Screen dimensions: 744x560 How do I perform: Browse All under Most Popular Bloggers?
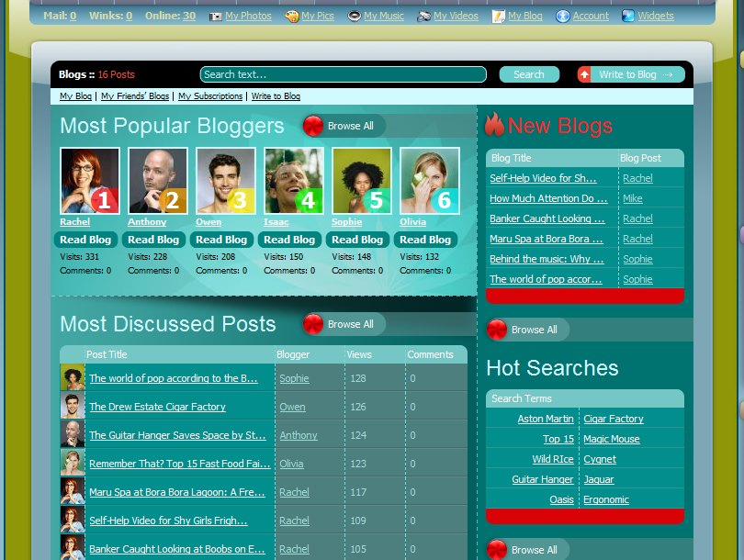(344, 126)
